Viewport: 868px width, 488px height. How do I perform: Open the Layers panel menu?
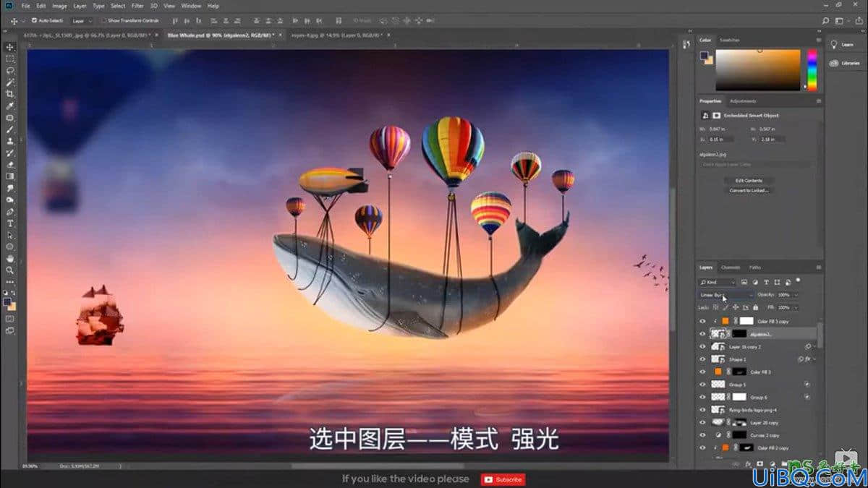coord(818,267)
